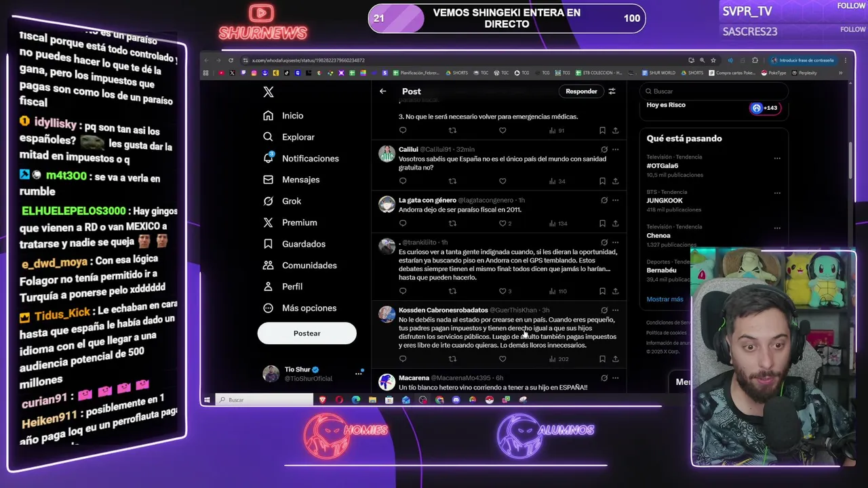Click the X logo in sidebar

269,92
